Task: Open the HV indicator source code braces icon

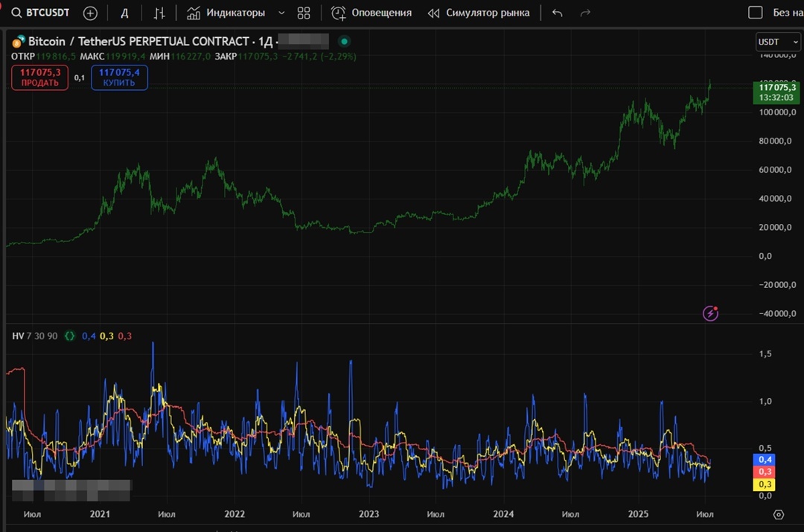Action: click(70, 336)
